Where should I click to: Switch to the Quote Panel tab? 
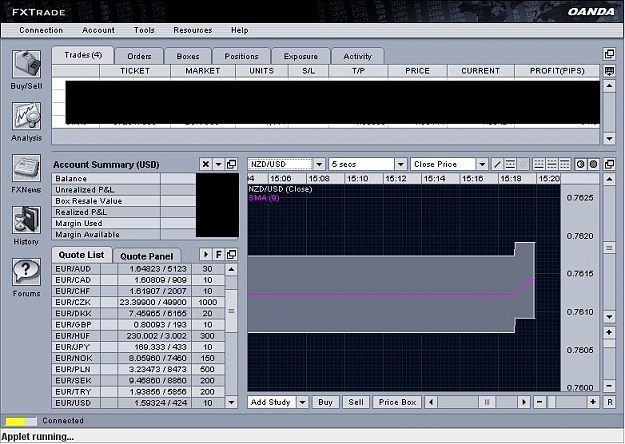[x=147, y=256]
